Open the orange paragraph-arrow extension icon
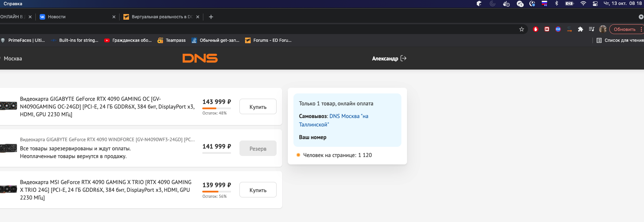Viewport: 644px width, 222px height. (x=569, y=29)
